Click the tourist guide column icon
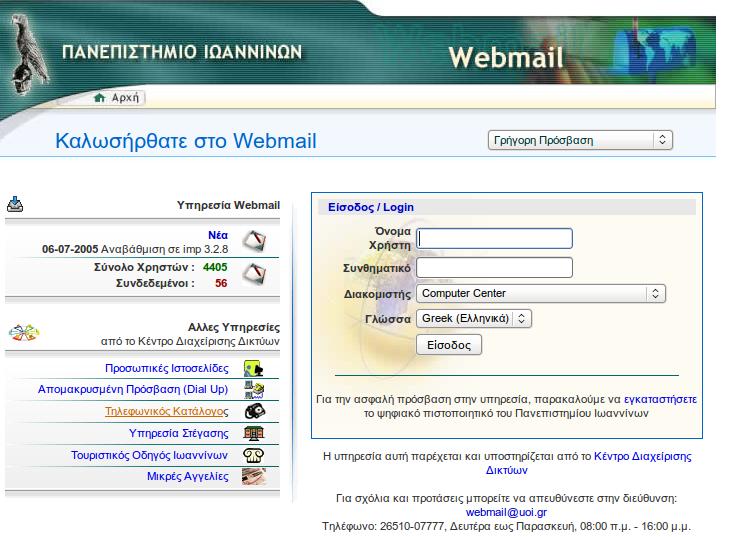The height and width of the screenshot is (537, 744). tap(253, 455)
